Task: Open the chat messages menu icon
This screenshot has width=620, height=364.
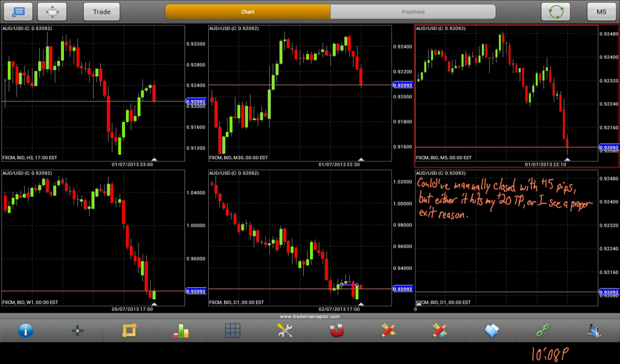Action: click(19, 11)
